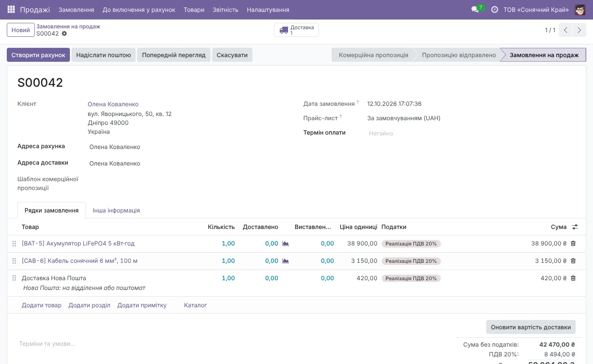Screen dimensions: 593x364
Task: Open the activities clock icon
Action: (494, 9)
